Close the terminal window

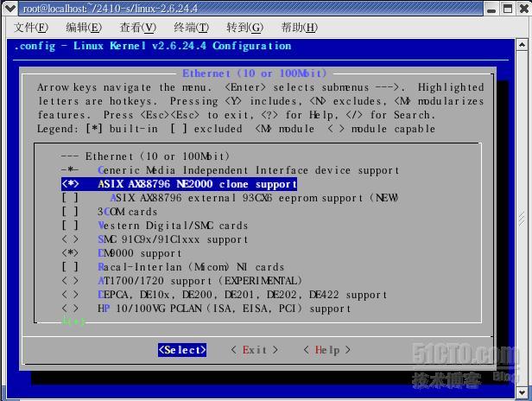point(524,9)
